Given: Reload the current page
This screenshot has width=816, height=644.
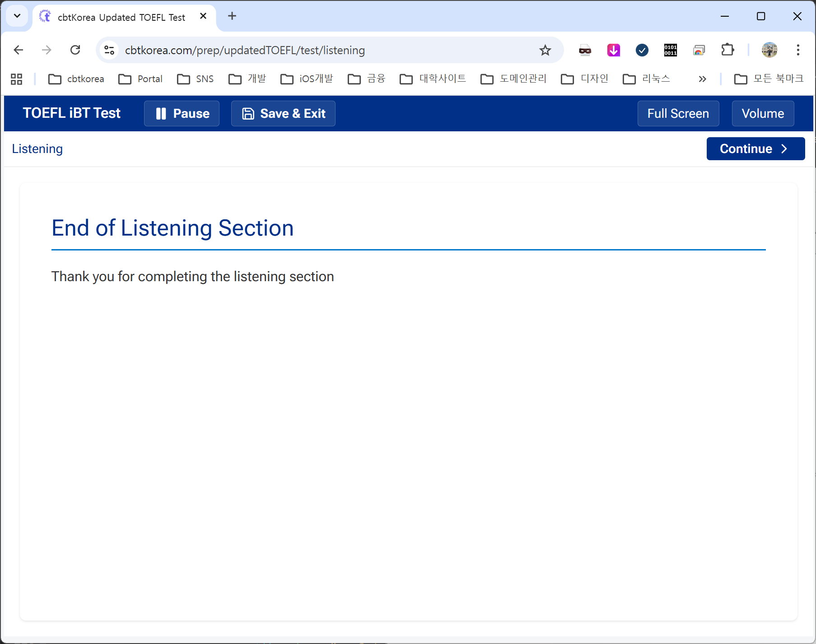Looking at the screenshot, I should (x=75, y=50).
